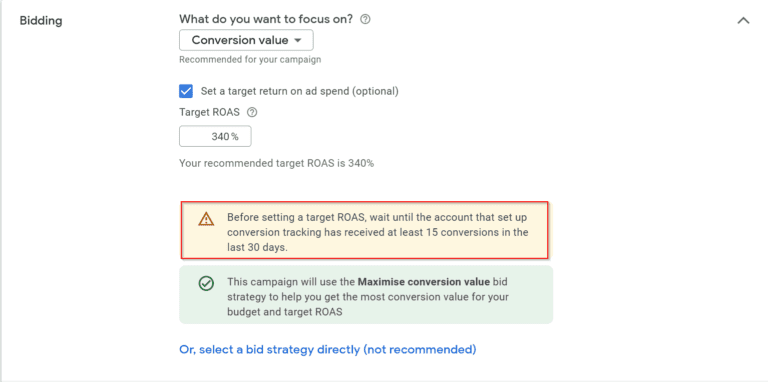
Task: Click the percent sign inside ROAS field
Action: 235,137
